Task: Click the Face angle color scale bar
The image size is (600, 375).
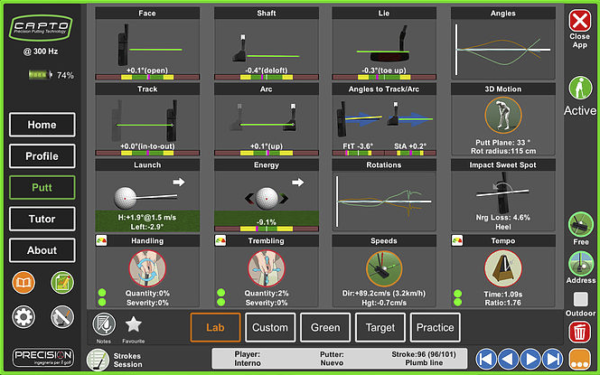Action: 147,77
